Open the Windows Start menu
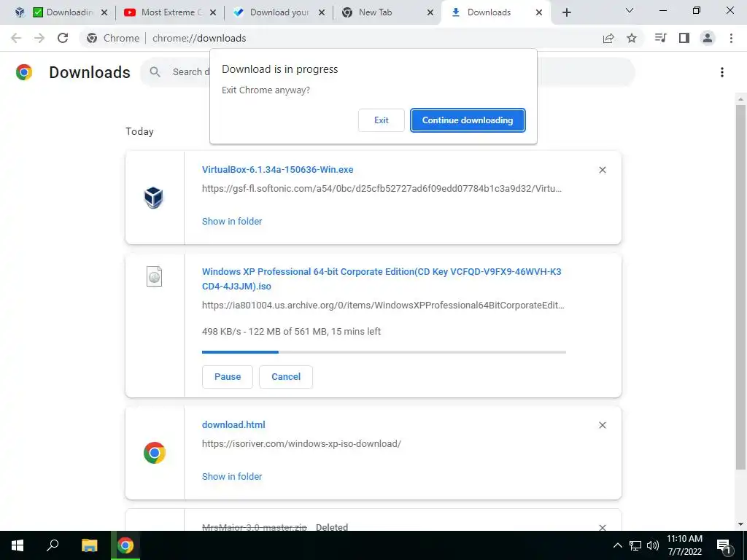The image size is (747, 560). click(x=18, y=545)
